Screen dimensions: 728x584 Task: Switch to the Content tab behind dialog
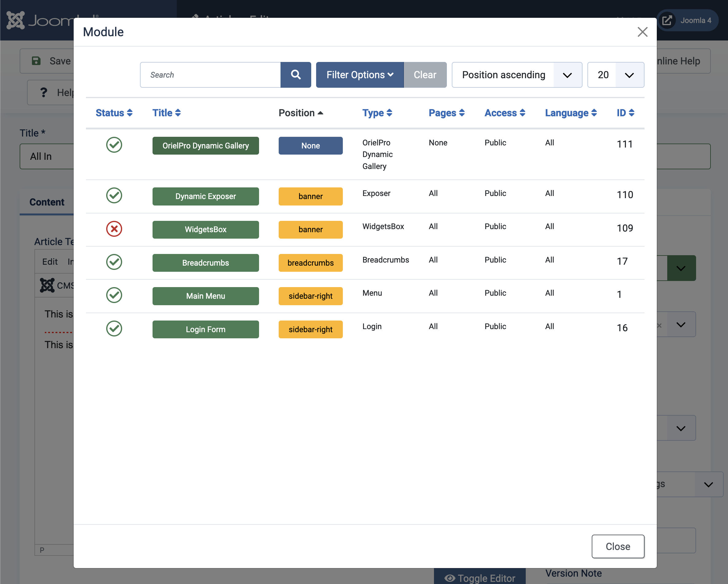coord(47,202)
